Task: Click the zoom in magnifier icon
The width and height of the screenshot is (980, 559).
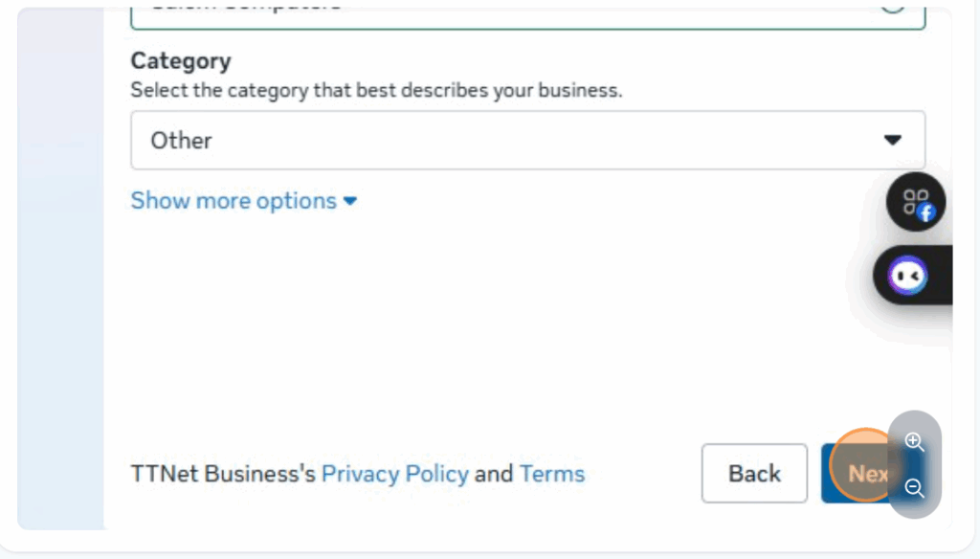Action: (914, 441)
